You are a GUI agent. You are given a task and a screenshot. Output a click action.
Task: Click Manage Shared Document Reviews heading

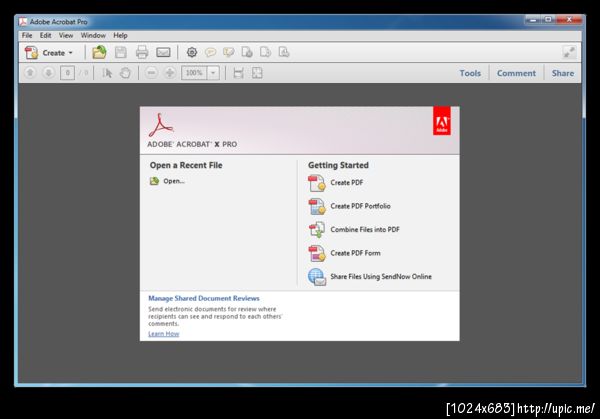(x=204, y=298)
